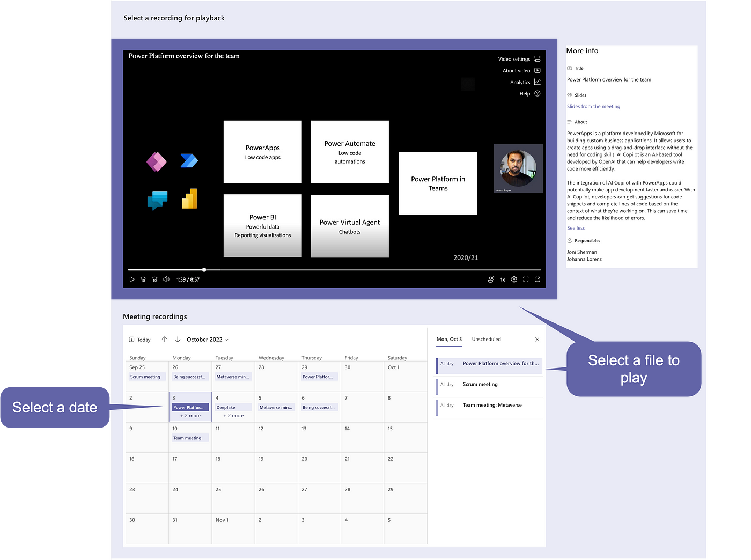
Task: Click the Power Automate slide tile
Action: pos(350,152)
